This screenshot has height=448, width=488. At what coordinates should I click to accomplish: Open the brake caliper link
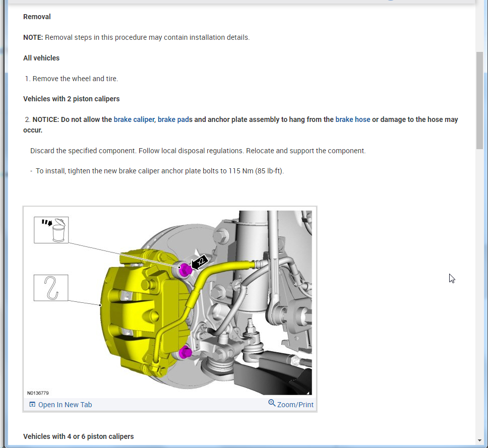[134, 119]
